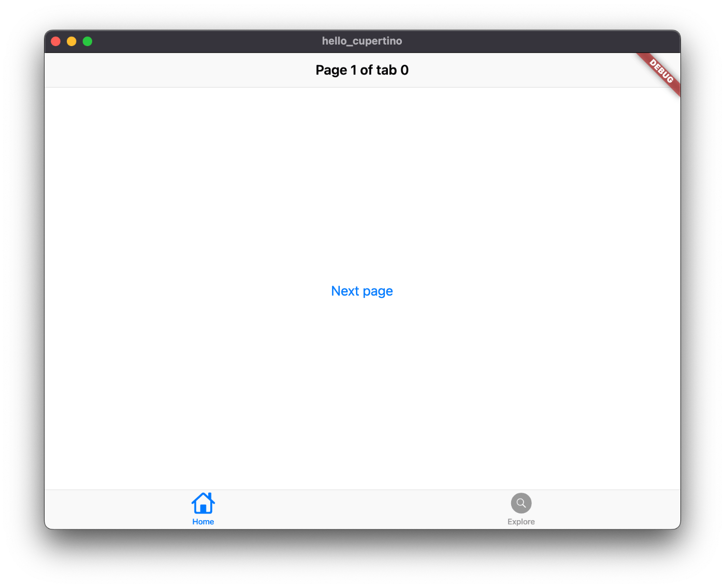Viewport: 725px width, 588px height.
Task: Maximize the window with the green button
Action: tap(88, 41)
